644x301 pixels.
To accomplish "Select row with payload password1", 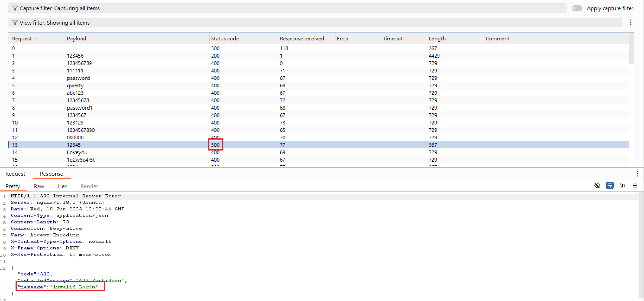I will (x=319, y=108).
